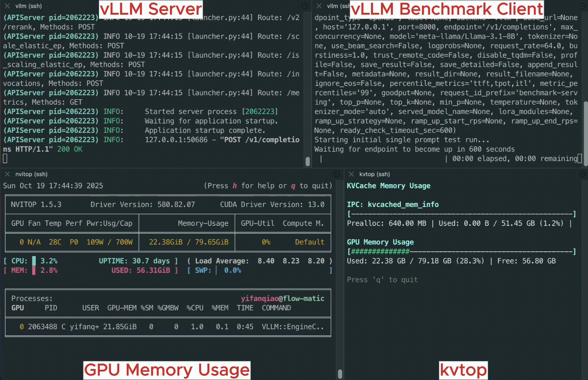Screen dimensions: 588x380
Task: Click the Press 'q' to quit prompt in kvtop
Action: click(382, 279)
